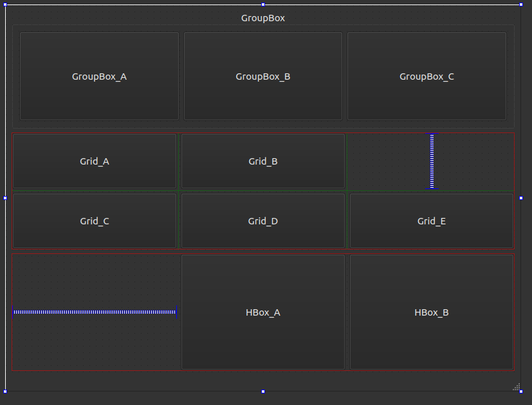532x405 pixels.
Task: Click the GroupBox_A button
Action: tap(100, 76)
